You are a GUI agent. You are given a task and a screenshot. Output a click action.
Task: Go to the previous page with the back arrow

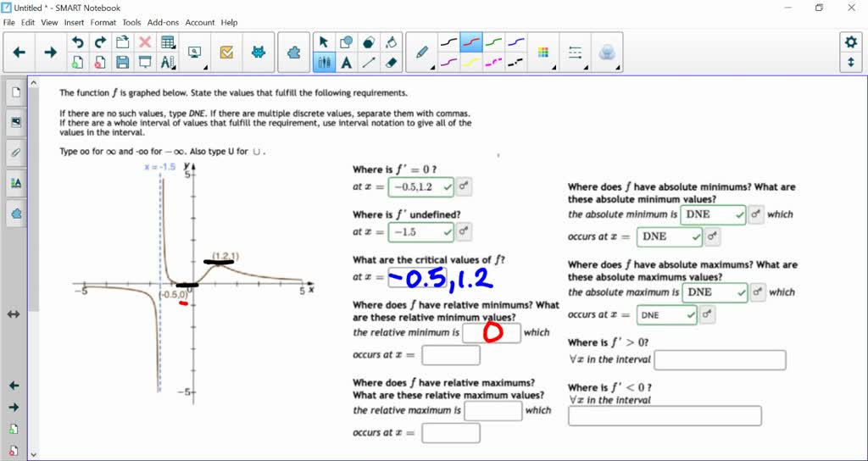tap(19, 53)
